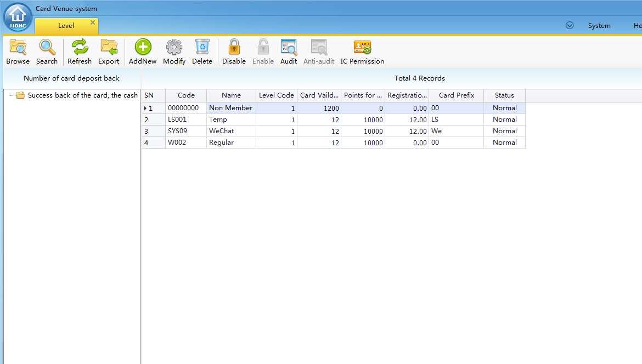The height and width of the screenshot is (364, 642).
Task: Select code cell W002
Action: [186, 143]
